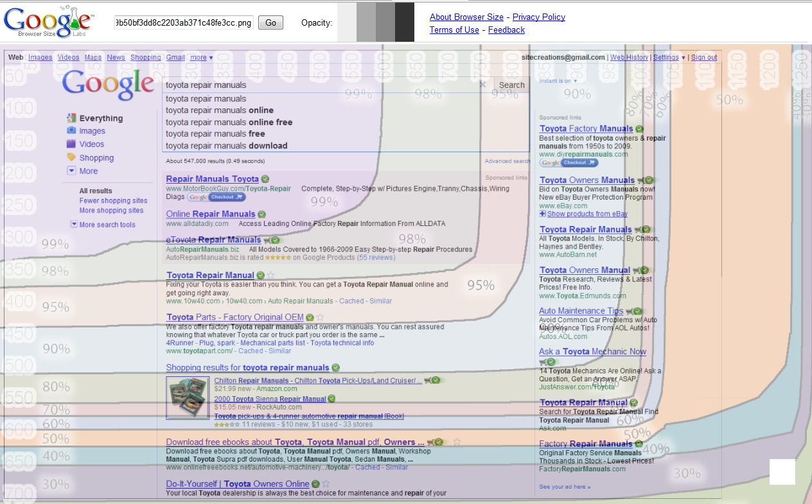Click cart icon beside eBay Toyota Owners Manuals

pyautogui.click(x=639, y=180)
